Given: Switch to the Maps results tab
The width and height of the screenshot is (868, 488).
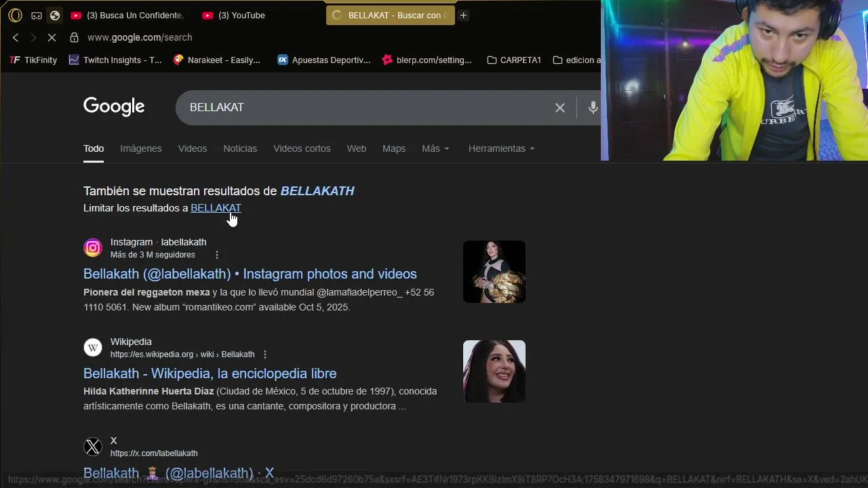Looking at the screenshot, I should pos(394,148).
